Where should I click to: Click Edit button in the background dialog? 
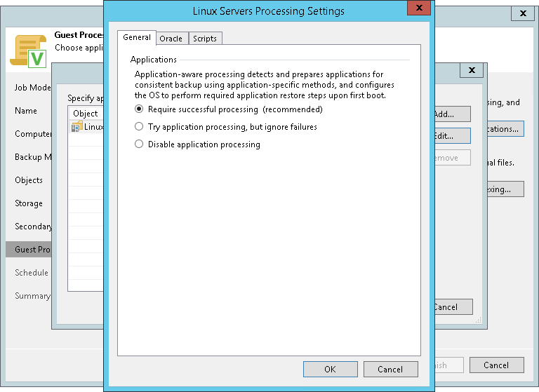click(x=453, y=136)
